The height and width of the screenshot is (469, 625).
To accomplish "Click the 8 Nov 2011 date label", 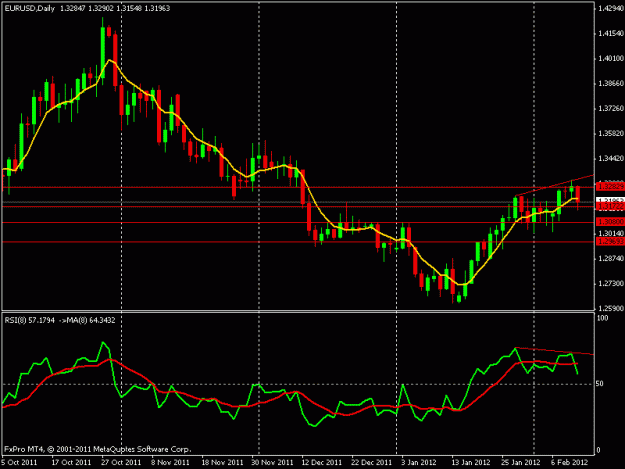I will (x=170, y=463).
